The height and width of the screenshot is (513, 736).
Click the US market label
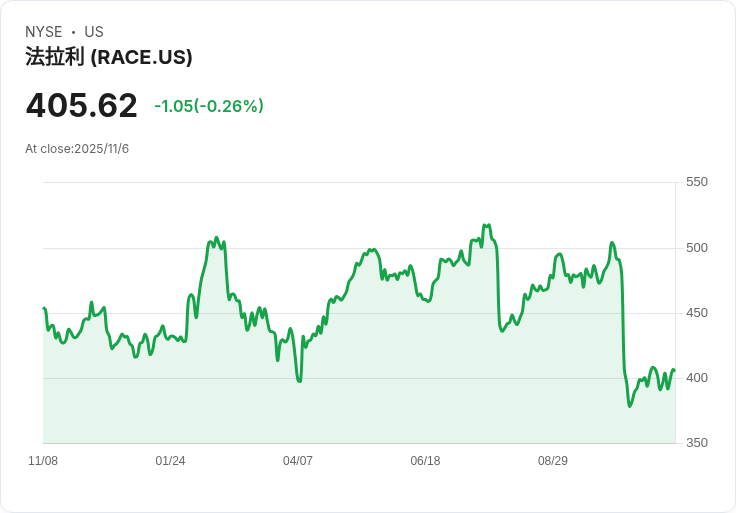click(x=94, y=32)
